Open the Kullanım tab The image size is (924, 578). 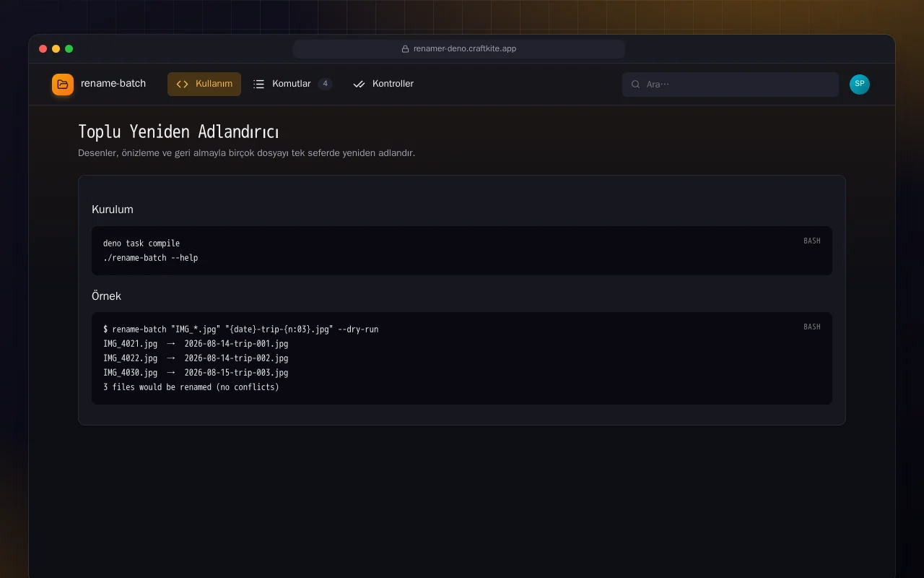[204, 84]
